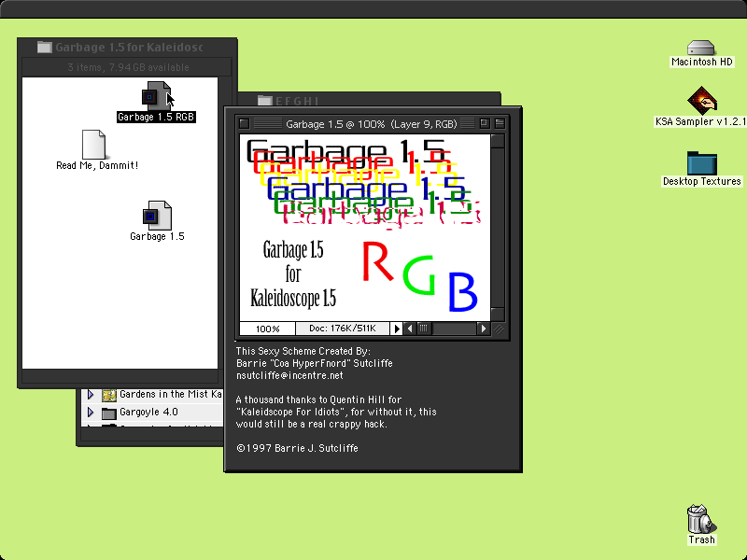Click the folder icon in Garbage 1.5 for Kaleidoscope title bar
747x560 pixels.
pyautogui.click(x=44, y=47)
